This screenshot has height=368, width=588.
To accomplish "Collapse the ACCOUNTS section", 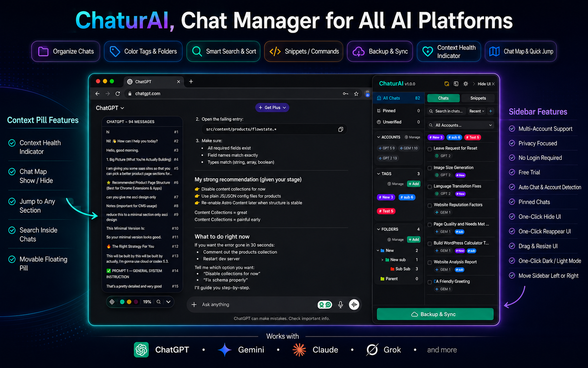I will point(379,137).
